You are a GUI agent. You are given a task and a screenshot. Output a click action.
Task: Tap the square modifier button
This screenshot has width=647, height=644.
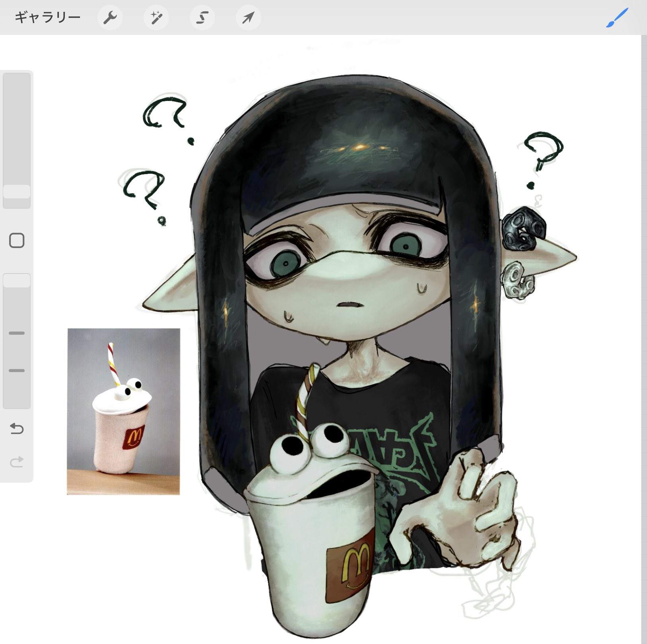pos(17,241)
